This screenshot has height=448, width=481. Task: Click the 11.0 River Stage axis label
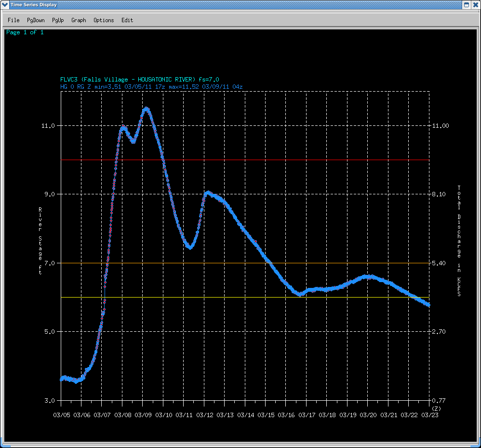click(x=48, y=125)
